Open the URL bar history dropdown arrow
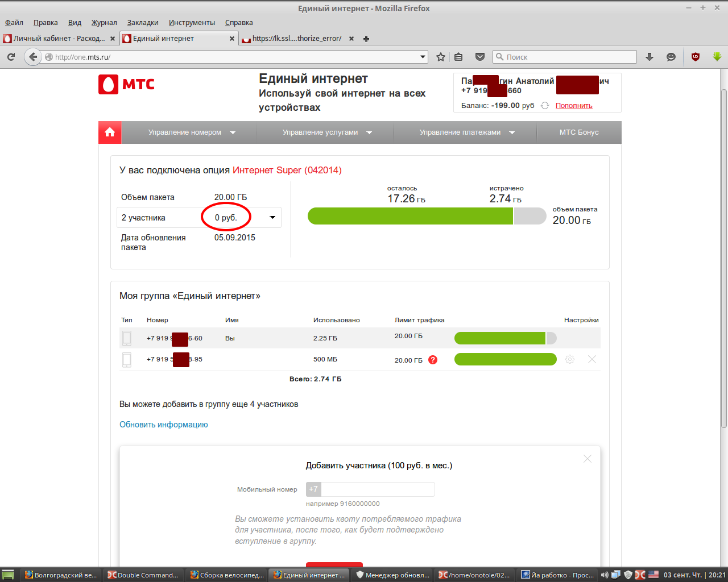728x582 pixels. [x=423, y=57]
